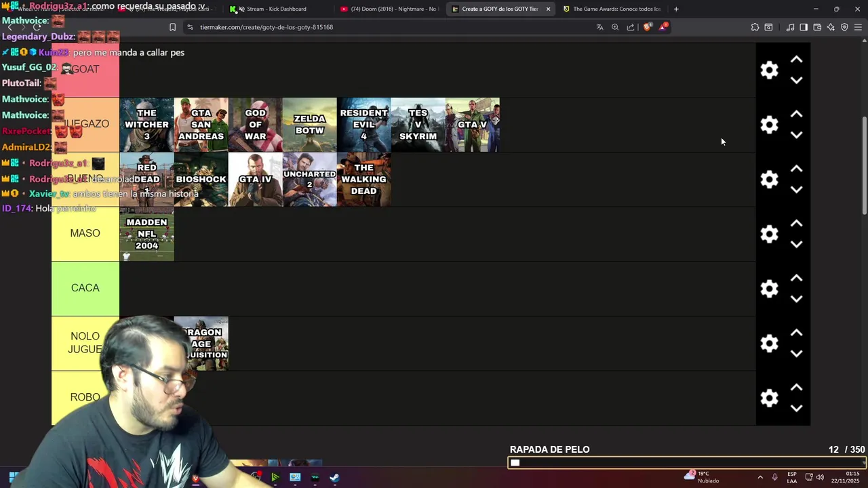Move NOLO JUGUE row down with arrow
Image resolution: width=868 pixels, height=488 pixels.
pyautogui.click(x=797, y=354)
